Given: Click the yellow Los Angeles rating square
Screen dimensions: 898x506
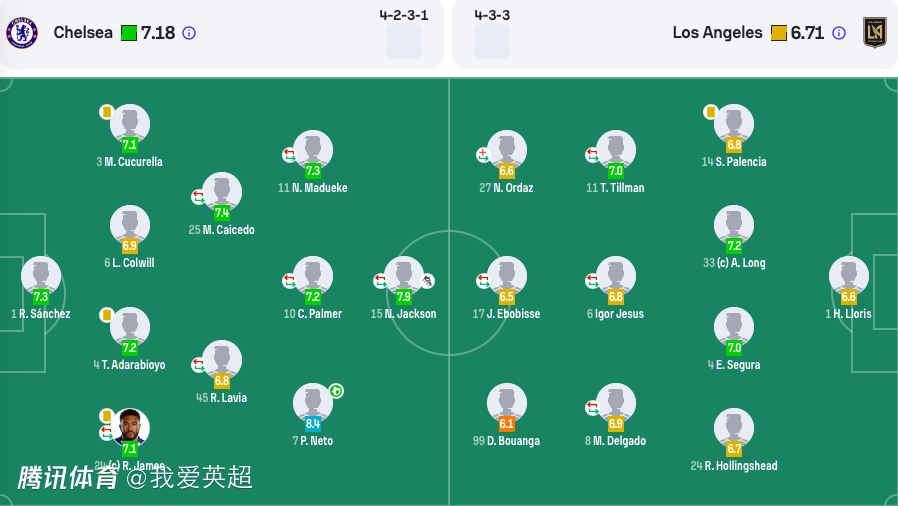Looking at the screenshot, I should 779,33.
